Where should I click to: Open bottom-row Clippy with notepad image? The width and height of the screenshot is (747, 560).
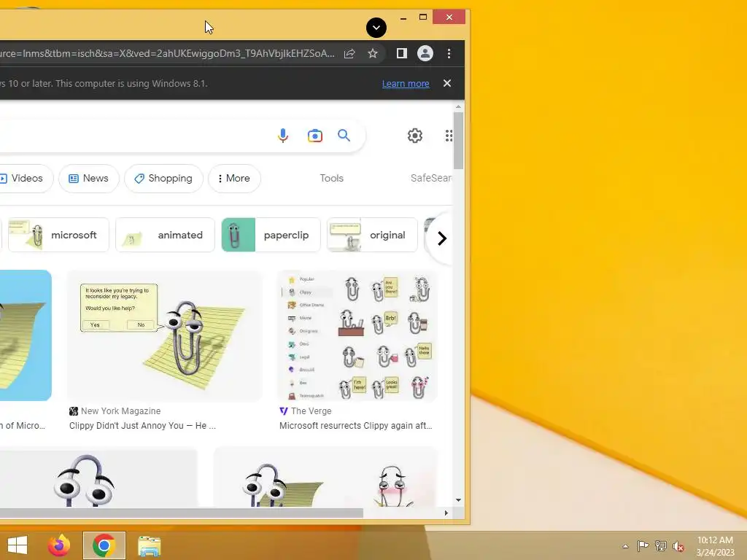[x=325, y=478]
